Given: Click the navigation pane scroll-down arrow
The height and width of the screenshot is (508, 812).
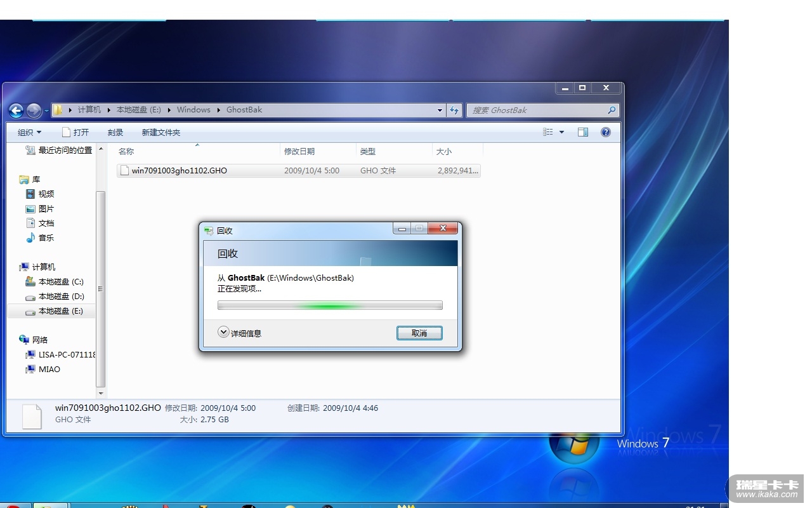Looking at the screenshot, I should point(100,394).
